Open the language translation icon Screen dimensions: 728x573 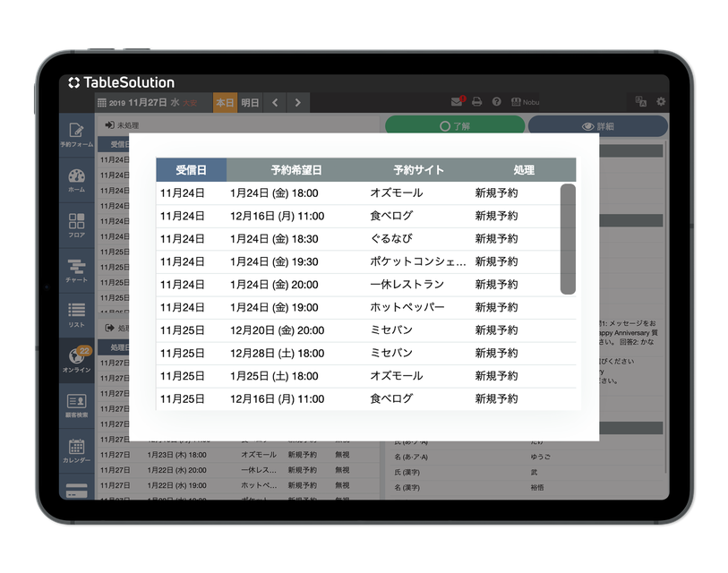click(x=640, y=102)
